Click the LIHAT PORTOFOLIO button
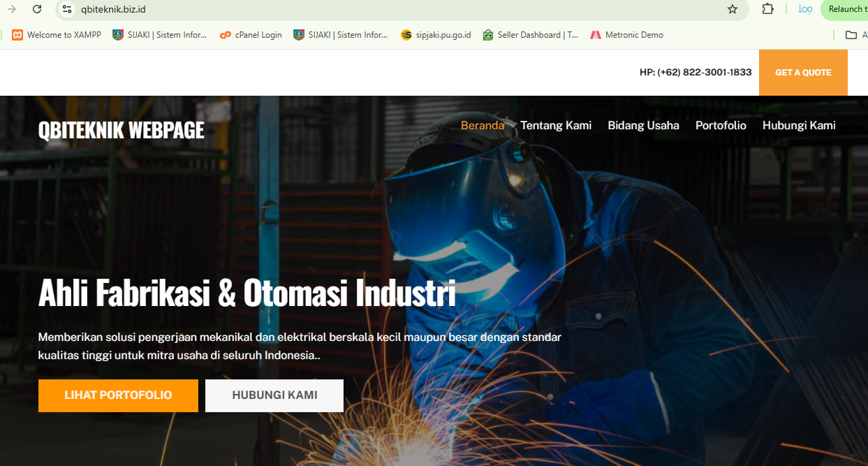This screenshot has width=868, height=466. [x=118, y=395]
